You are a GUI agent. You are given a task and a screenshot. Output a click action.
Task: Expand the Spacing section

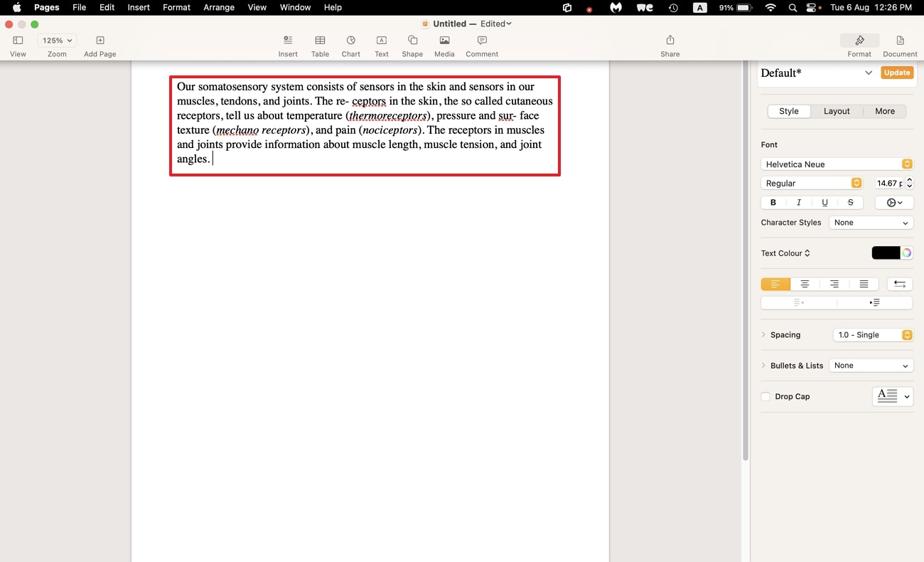pyautogui.click(x=764, y=335)
